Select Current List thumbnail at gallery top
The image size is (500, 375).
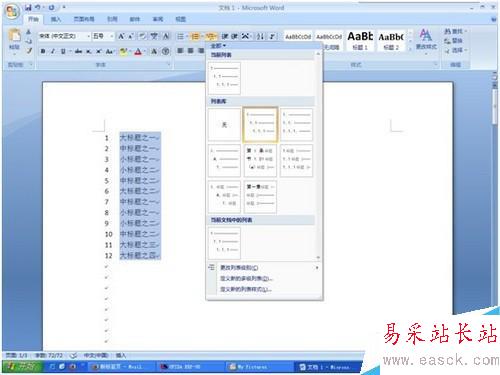coord(224,78)
